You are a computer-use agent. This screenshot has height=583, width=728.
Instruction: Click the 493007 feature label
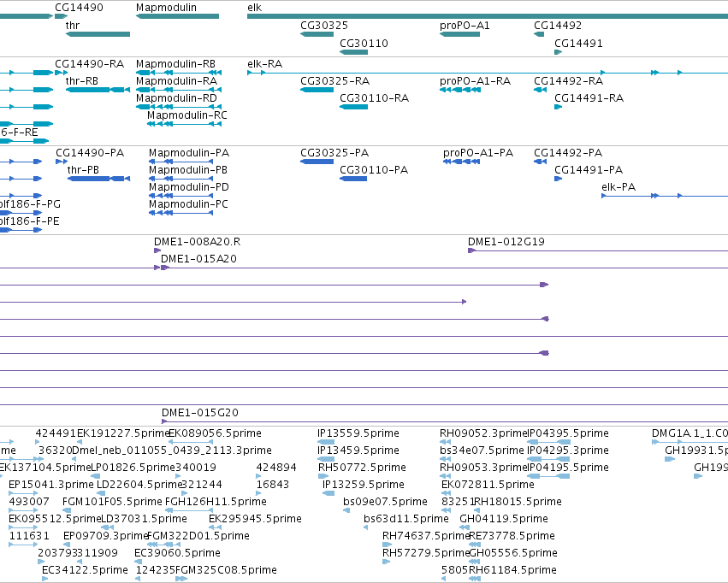pos(29,502)
